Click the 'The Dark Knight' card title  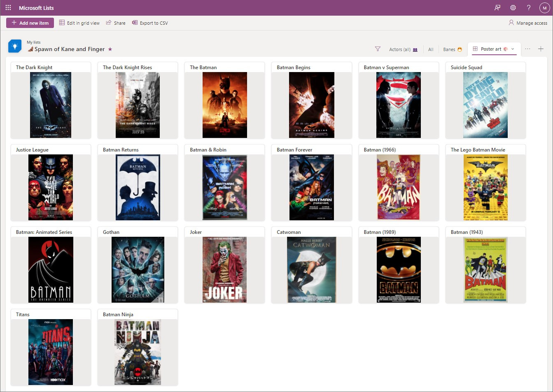tap(34, 68)
